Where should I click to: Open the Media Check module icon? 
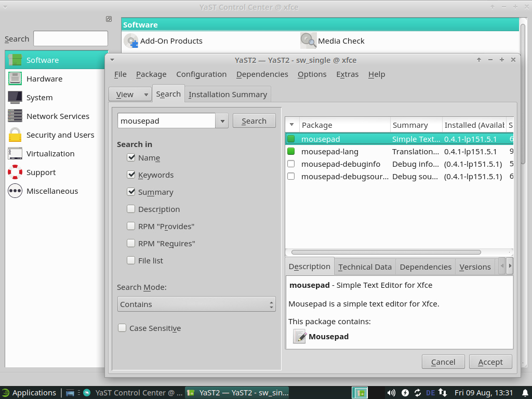tap(308, 41)
